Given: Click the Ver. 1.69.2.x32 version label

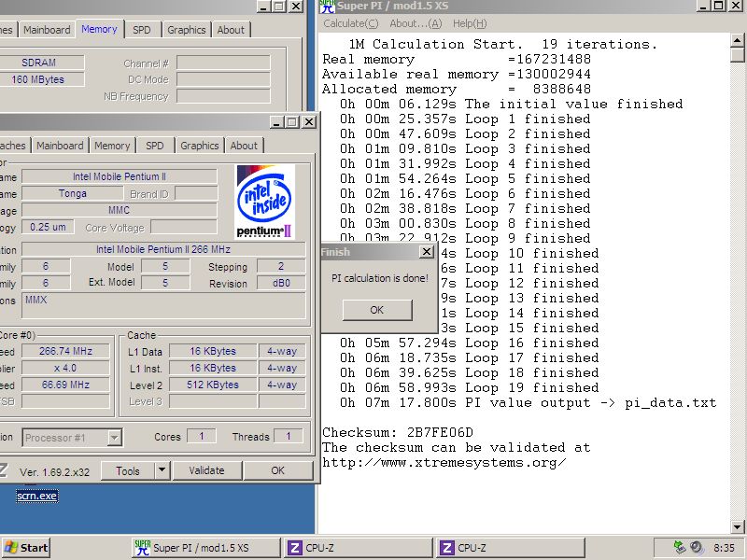Looking at the screenshot, I should coord(55,472).
